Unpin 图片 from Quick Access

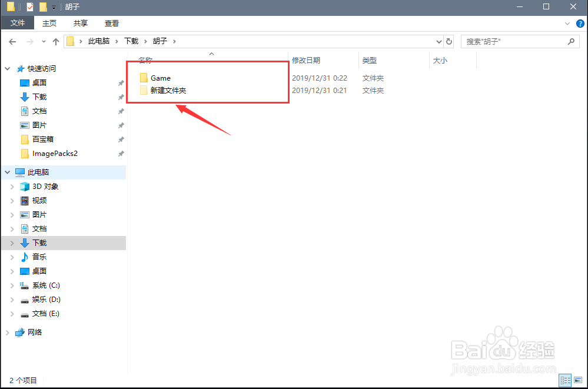[122, 125]
